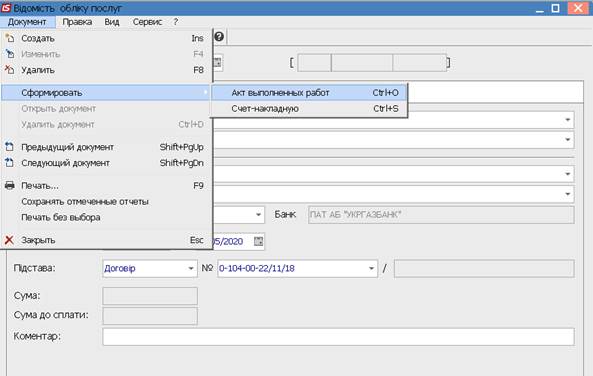Click the Создать document icon

tap(9, 38)
